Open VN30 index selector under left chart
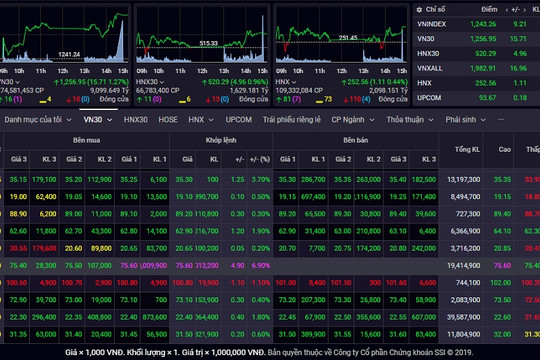 [x=10, y=82]
